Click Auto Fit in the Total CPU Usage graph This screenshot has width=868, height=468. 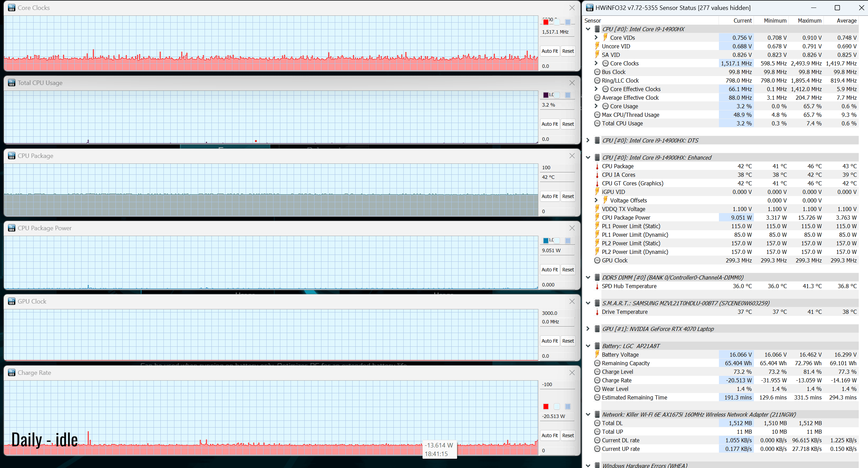click(x=550, y=124)
